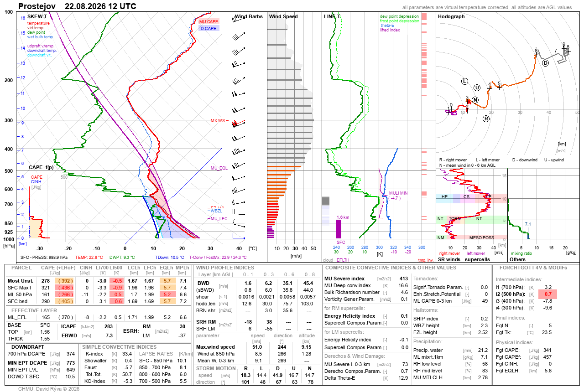Click the blue D CAPE legend box
Screen dimensions: 584x392
click(x=209, y=28)
